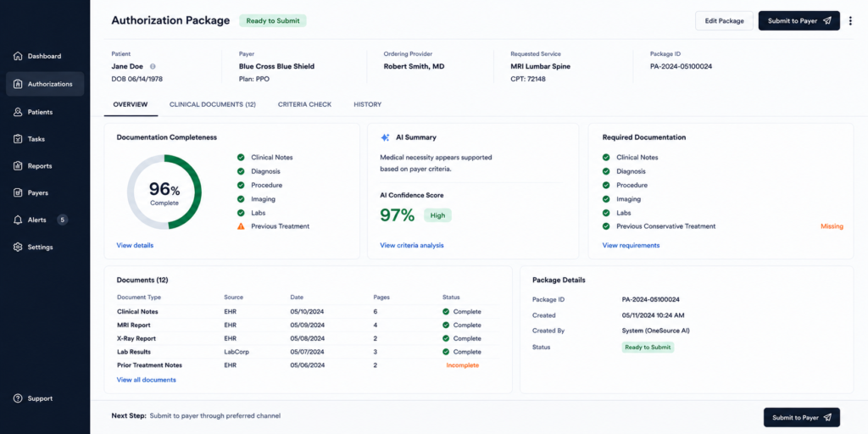
Task: Select the Prior Treatment Notes document row
Action: coord(308,365)
